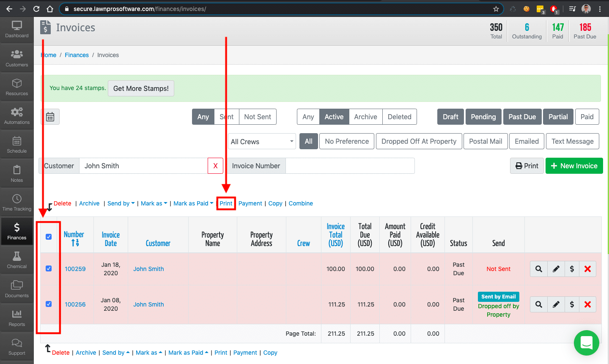Switch to the Archive filter tab
This screenshot has height=364, width=609.
[x=365, y=116]
